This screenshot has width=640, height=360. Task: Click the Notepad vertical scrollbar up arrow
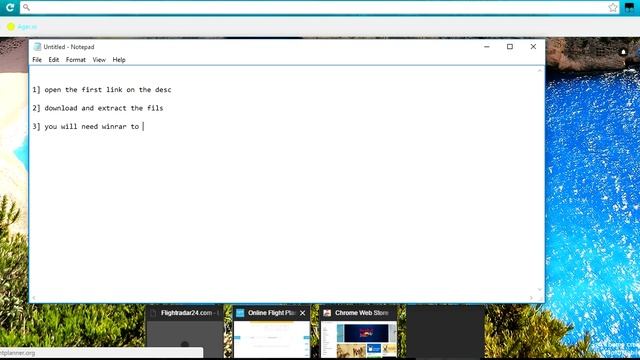tap(540, 71)
